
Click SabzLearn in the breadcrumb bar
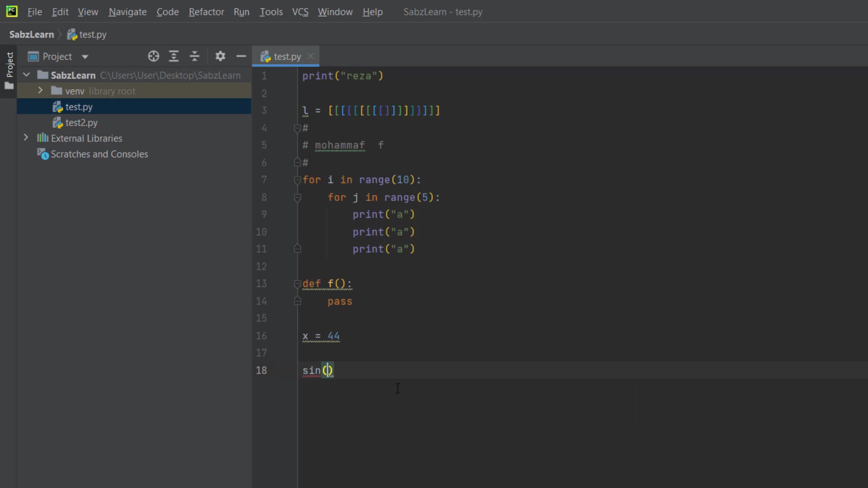pyautogui.click(x=31, y=34)
